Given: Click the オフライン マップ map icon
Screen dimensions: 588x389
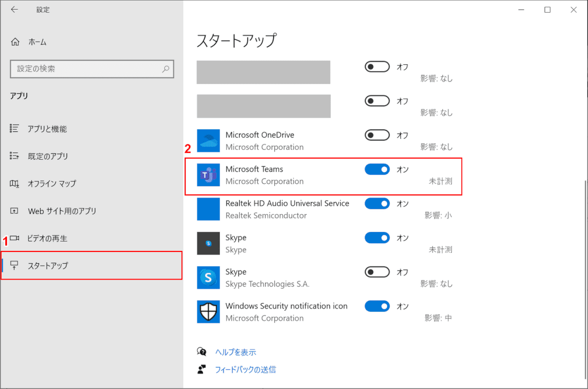Looking at the screenshot, I should coord(15,183).
